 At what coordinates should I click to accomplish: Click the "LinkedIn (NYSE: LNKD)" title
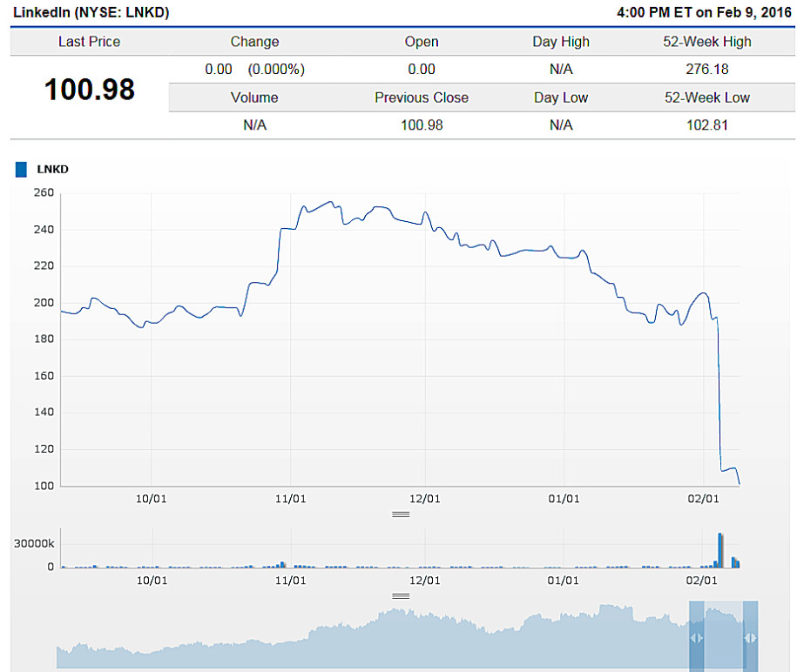pyautogui.click(x=91, y=12)
